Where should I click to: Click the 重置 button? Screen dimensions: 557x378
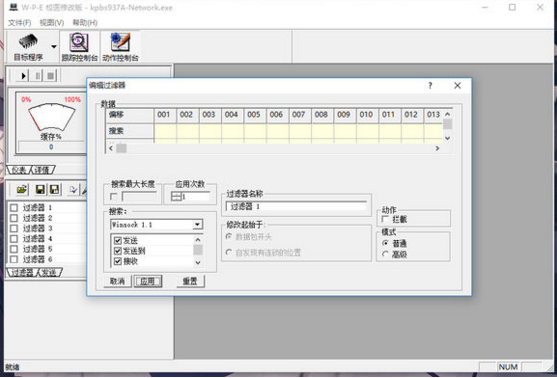pyautogui.click(x=190, y=281)
